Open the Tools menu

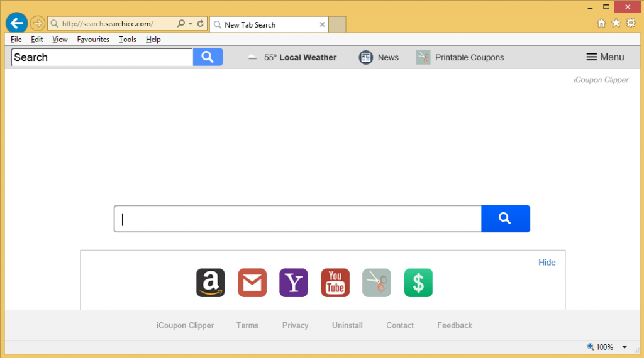pyautogui.click(x=128, y=40)
